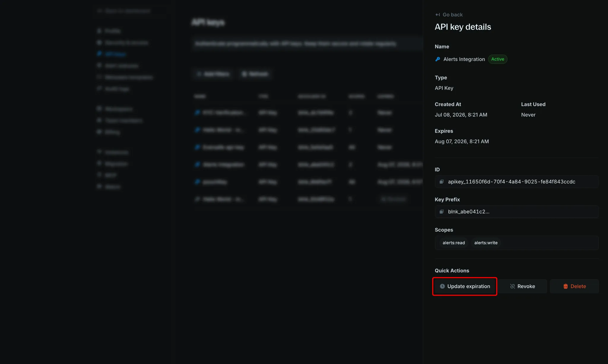The image size is (608, 364).
Task: Delete the API key
Action: pyautogui.click(x=574, y=286)
